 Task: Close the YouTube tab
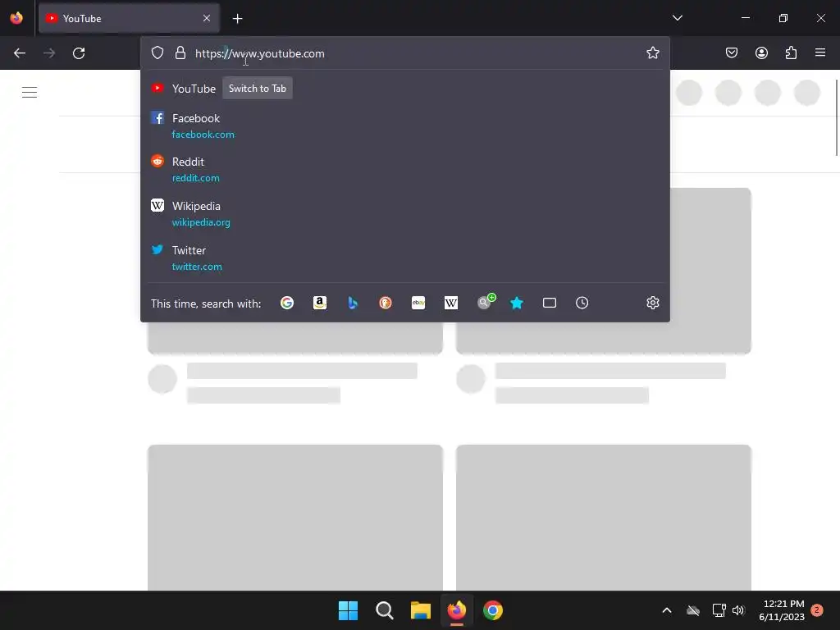pyautogui.click(x=207, y=18)
